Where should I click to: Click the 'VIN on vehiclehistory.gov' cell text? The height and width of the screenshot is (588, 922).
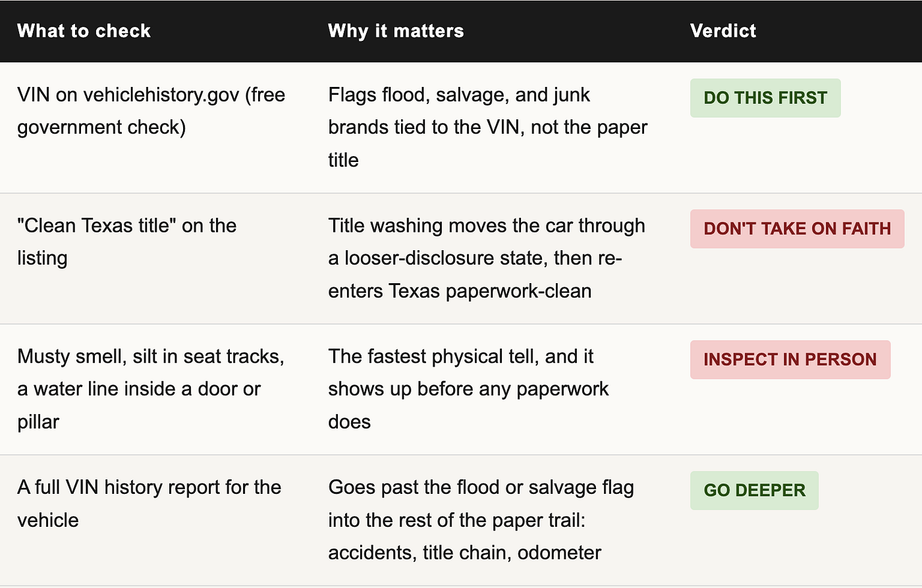tap(151, 111)
